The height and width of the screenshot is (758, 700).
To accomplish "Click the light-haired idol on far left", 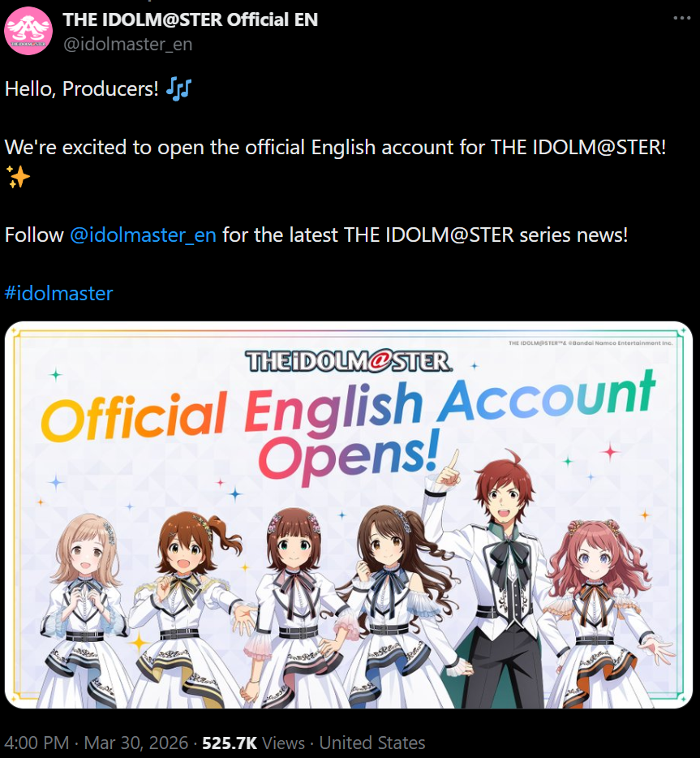I will click(x=84, y=612).
